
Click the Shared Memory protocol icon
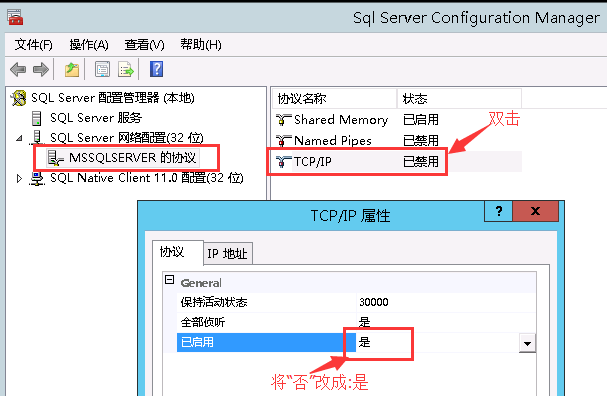point(284,120)
